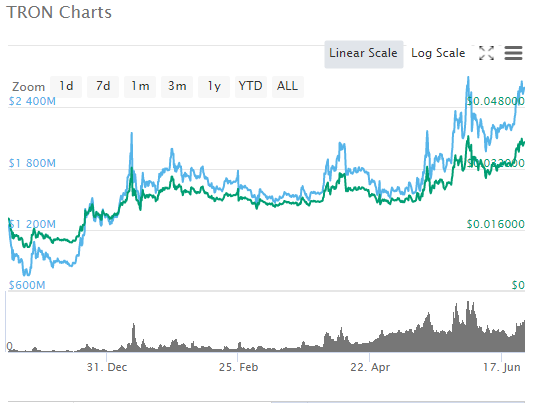The height and width of the screenshot is (403, 549).
Task: Show ALL time range
Action: click(288, 86)
